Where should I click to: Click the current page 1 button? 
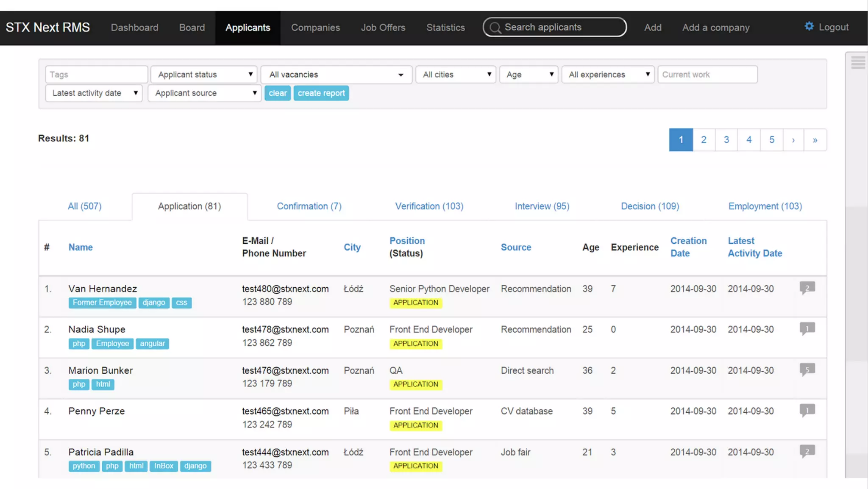681,140
